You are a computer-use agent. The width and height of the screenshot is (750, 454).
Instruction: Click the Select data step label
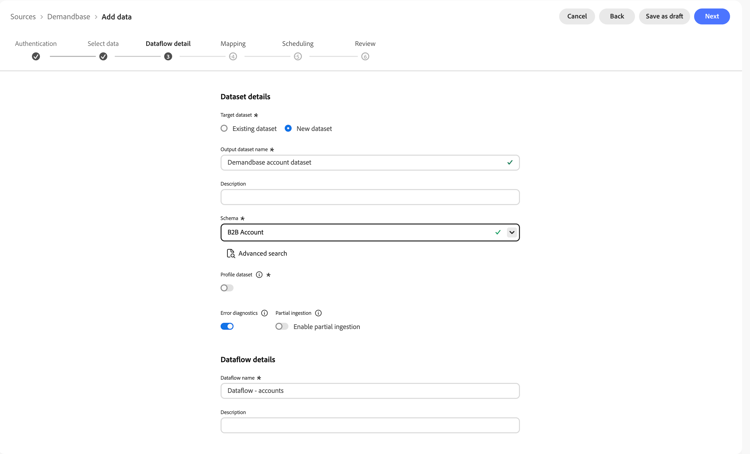(103, 44)
